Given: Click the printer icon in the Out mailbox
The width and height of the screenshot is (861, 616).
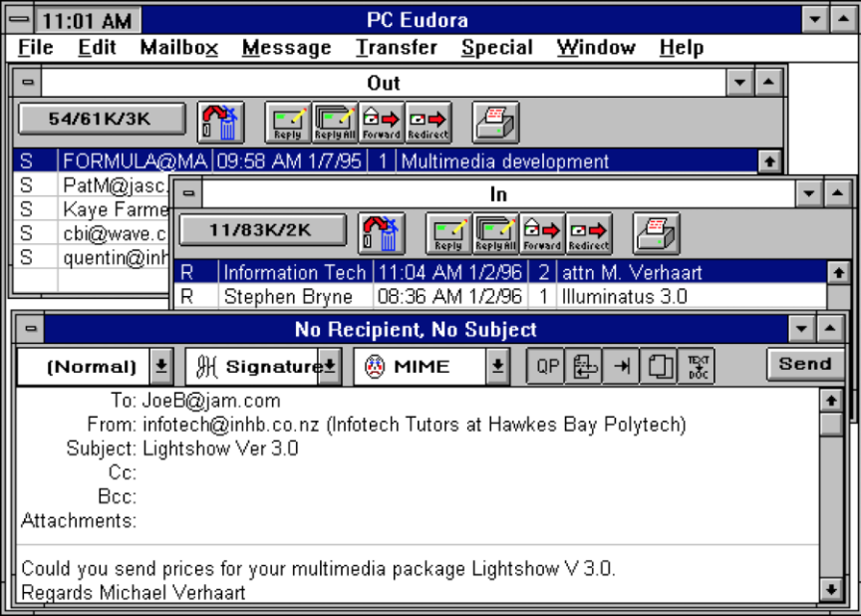Looking at the screenshot, I should [x=496, y=123].
